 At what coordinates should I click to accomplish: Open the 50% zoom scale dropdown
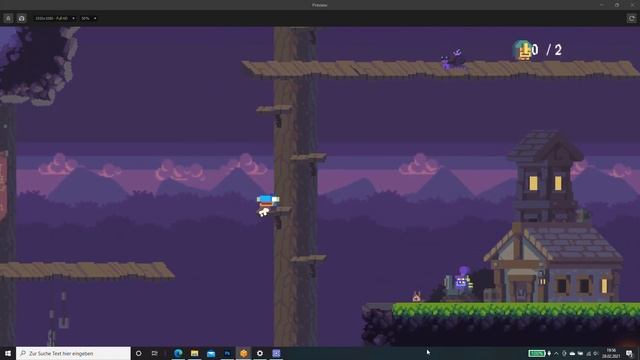click(x=89, y=18)
